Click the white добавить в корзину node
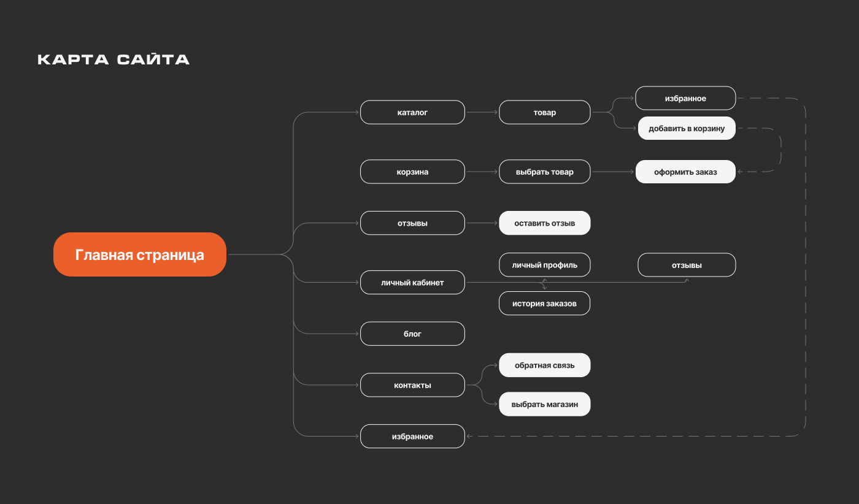Image resolution: width=859 pixels, height=504 pixels. point(687,128)
